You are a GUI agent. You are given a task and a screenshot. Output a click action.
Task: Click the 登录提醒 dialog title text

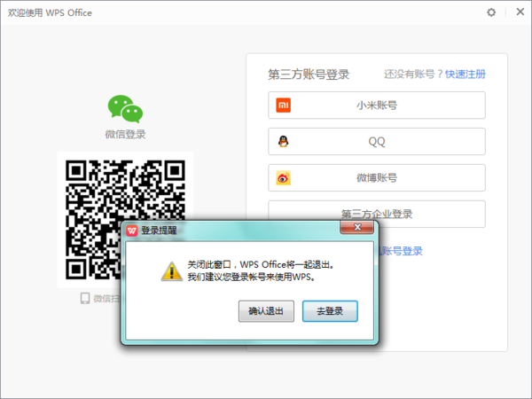159,231
